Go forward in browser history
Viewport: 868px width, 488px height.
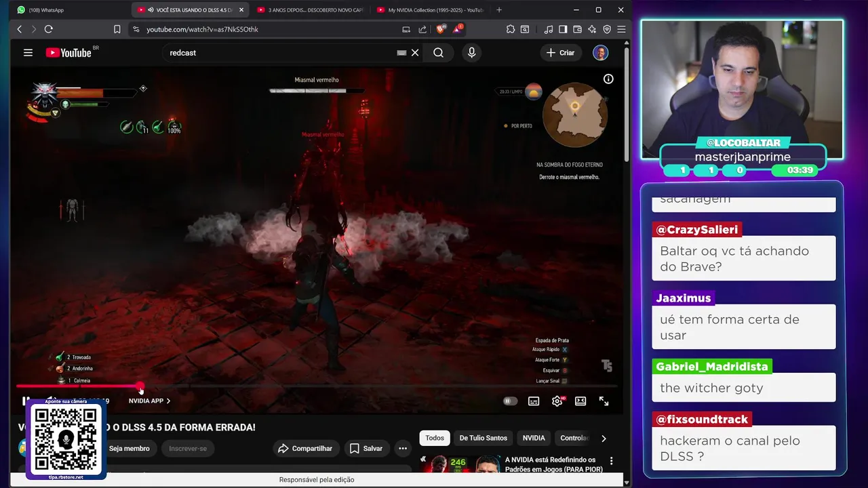click(33, 29)
